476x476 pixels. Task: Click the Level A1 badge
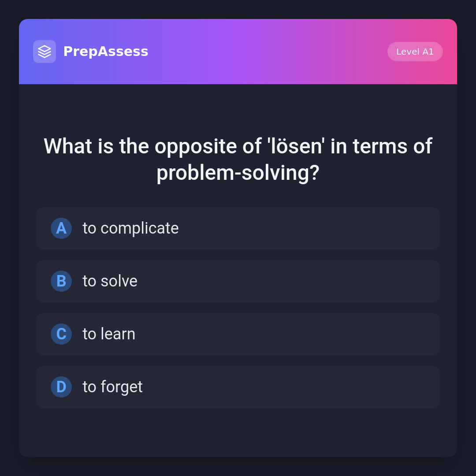point(415,52)
